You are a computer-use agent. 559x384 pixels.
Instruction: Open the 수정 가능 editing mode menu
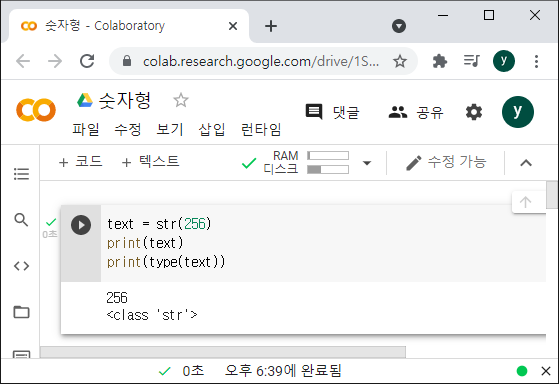446,162
